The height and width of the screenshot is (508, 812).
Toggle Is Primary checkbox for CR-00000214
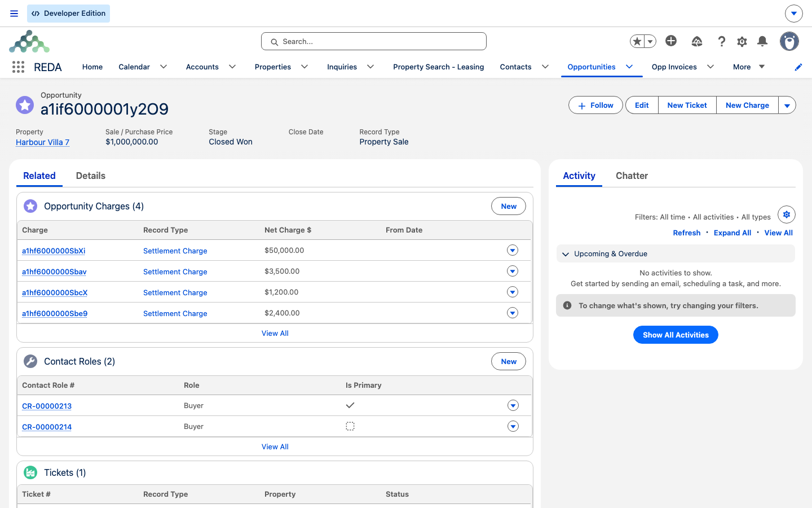[350, 426]
